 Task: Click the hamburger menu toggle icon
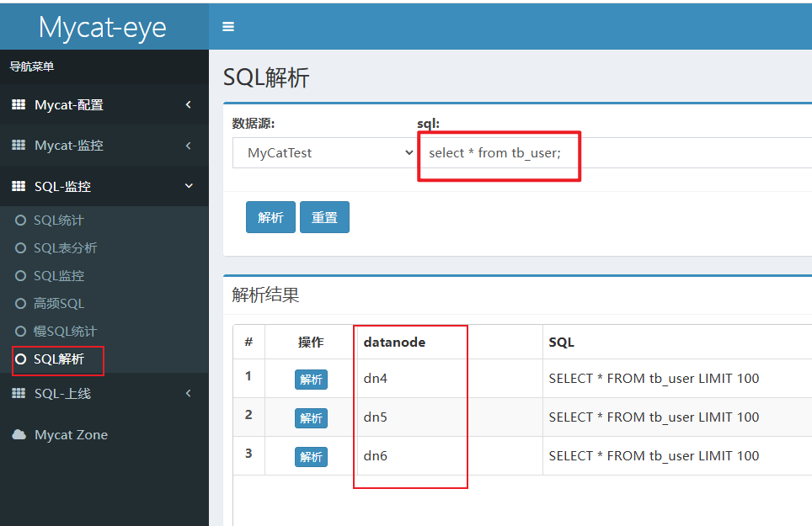[228, 27]
